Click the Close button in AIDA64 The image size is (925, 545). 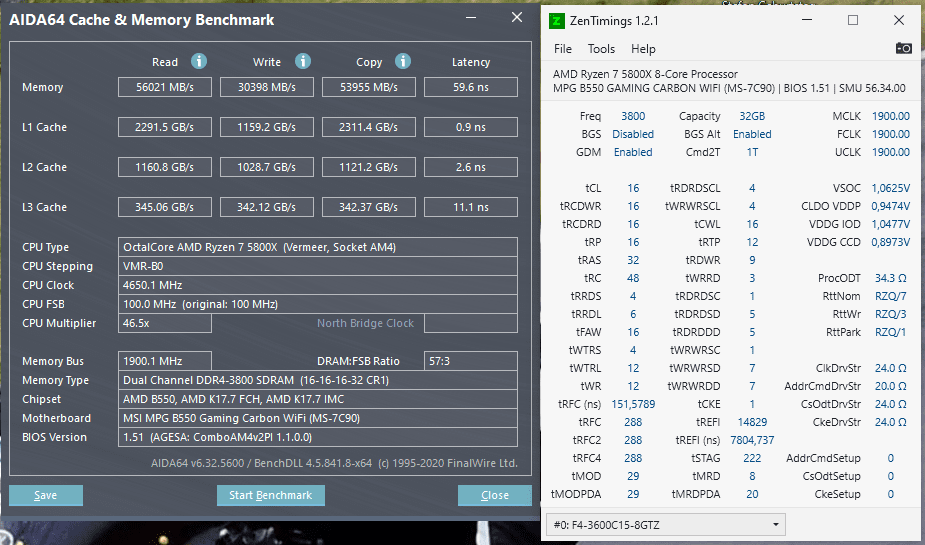[x=494, y=495]
